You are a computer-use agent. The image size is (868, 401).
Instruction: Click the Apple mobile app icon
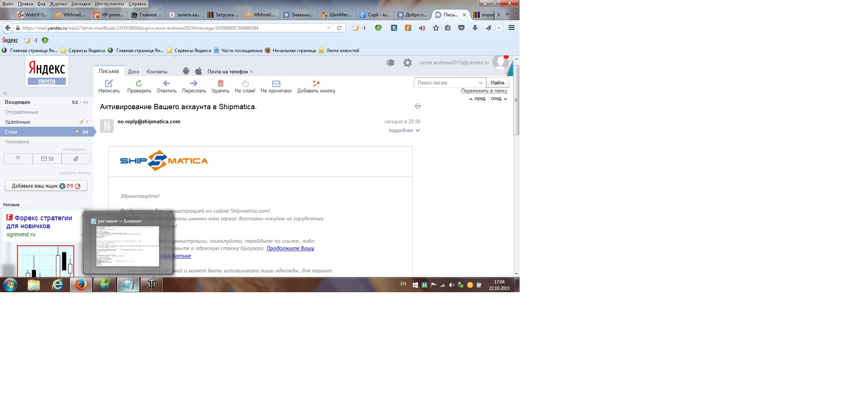199,71
